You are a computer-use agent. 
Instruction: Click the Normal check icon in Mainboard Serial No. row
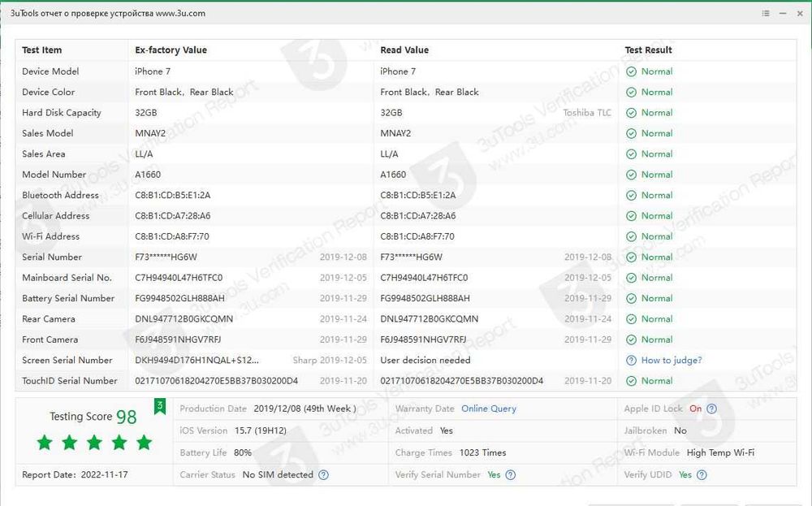tap(631, 278)
